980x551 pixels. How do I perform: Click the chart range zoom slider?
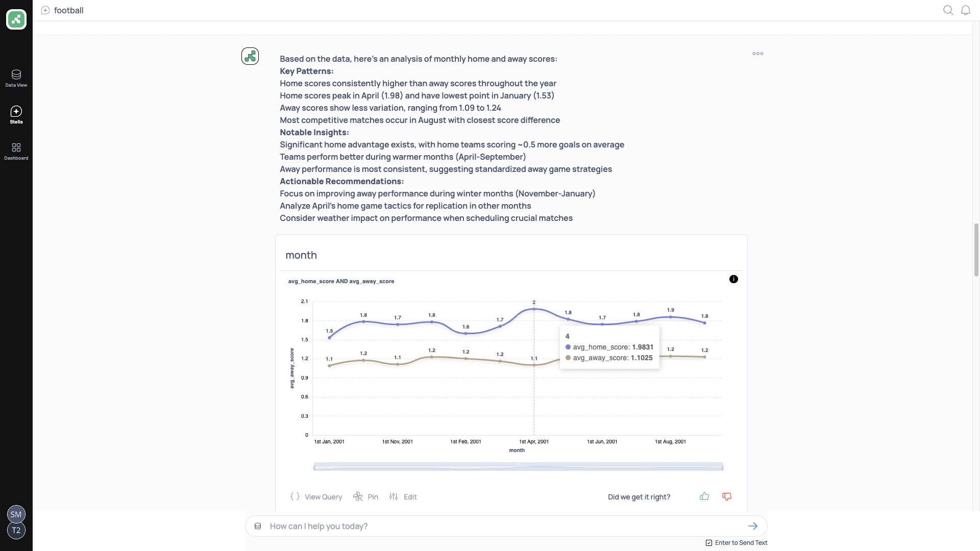pyautogui.click(x=518, y=467)
